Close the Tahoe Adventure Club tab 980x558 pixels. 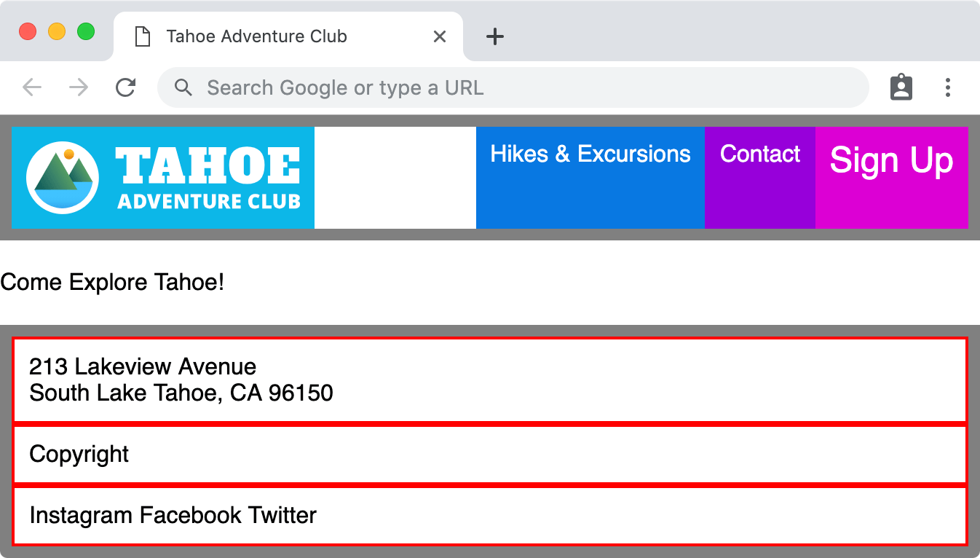[440, 36]
